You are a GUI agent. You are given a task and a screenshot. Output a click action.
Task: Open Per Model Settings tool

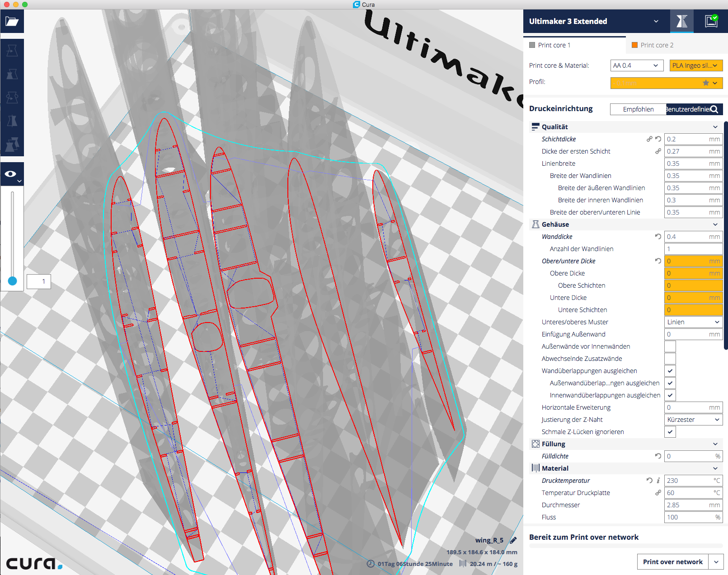tap(12, 145)
